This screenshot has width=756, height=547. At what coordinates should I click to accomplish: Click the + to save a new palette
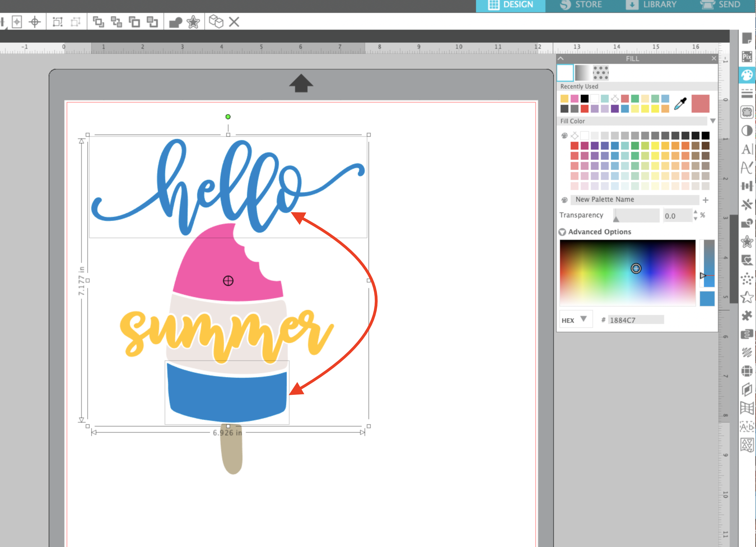[706, 200]
